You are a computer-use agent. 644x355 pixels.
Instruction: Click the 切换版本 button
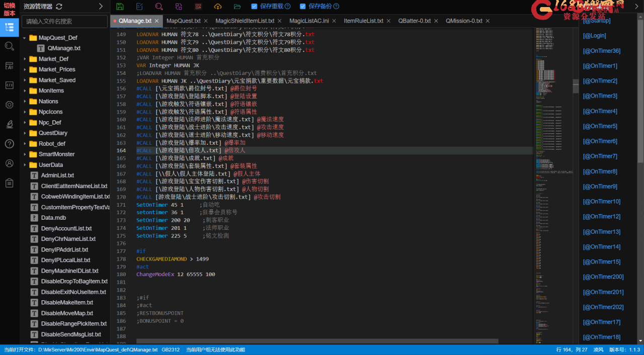point(9,10)
